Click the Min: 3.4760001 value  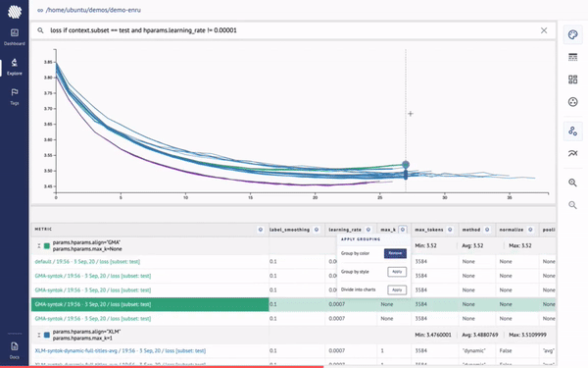(x=433, y=335)
